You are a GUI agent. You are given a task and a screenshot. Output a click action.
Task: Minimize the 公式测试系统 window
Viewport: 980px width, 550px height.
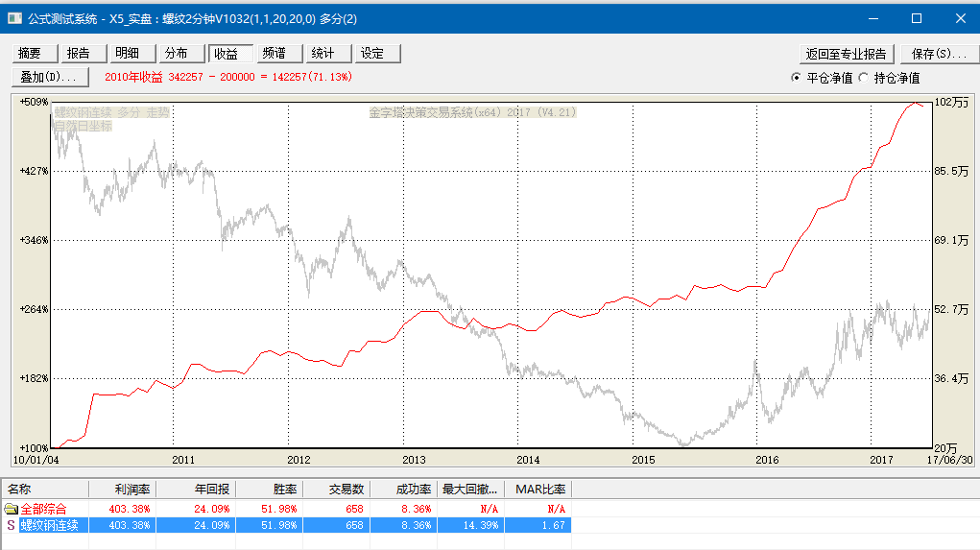[x=873, y=19]
